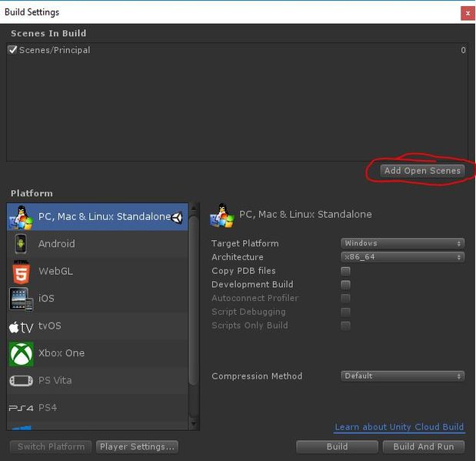Select the Scenes/Principal scene entry text

tap(55, 50)
